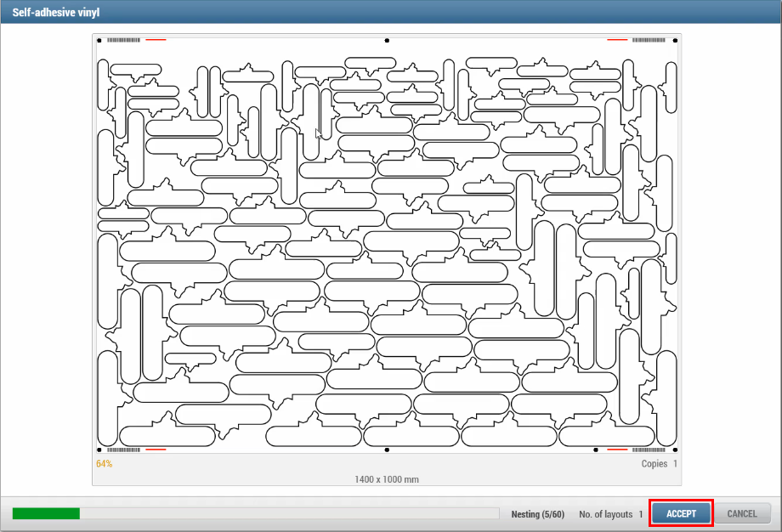Select the bottom-right barcode marker
The height and width of the screenshot is (532, 782).
[x=650, y=450]
